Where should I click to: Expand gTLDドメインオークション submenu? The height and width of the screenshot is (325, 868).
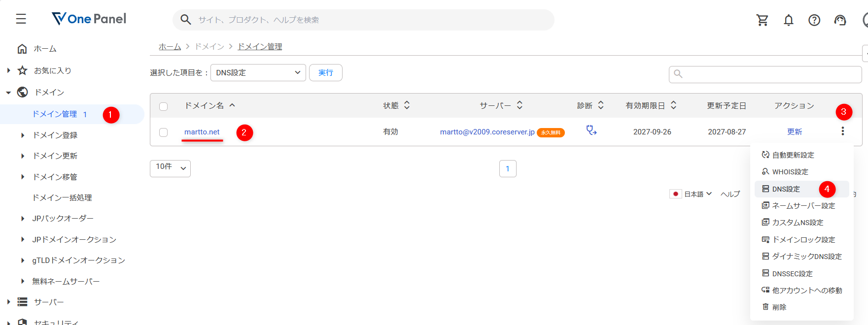(x=23, y=260)
